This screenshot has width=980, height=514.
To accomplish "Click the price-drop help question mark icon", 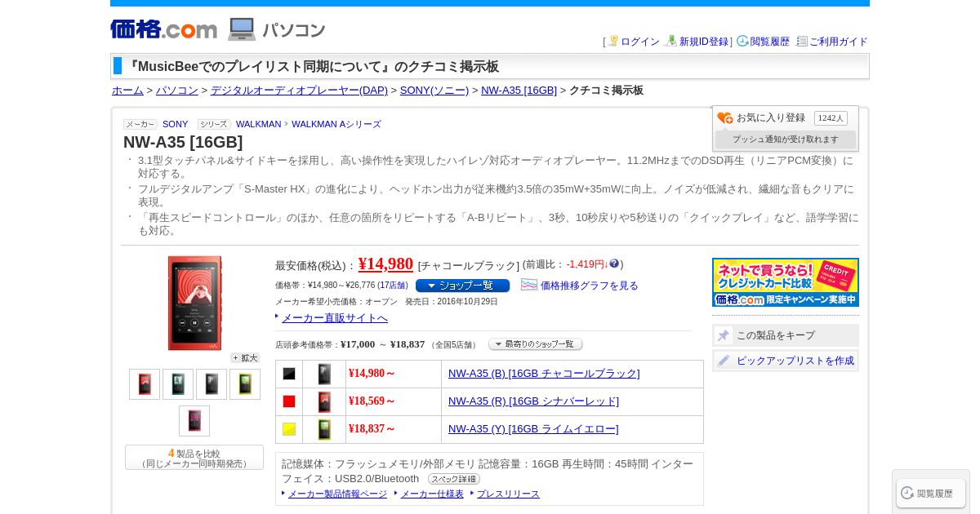I will pyautogui.click(x=614, y=264).
